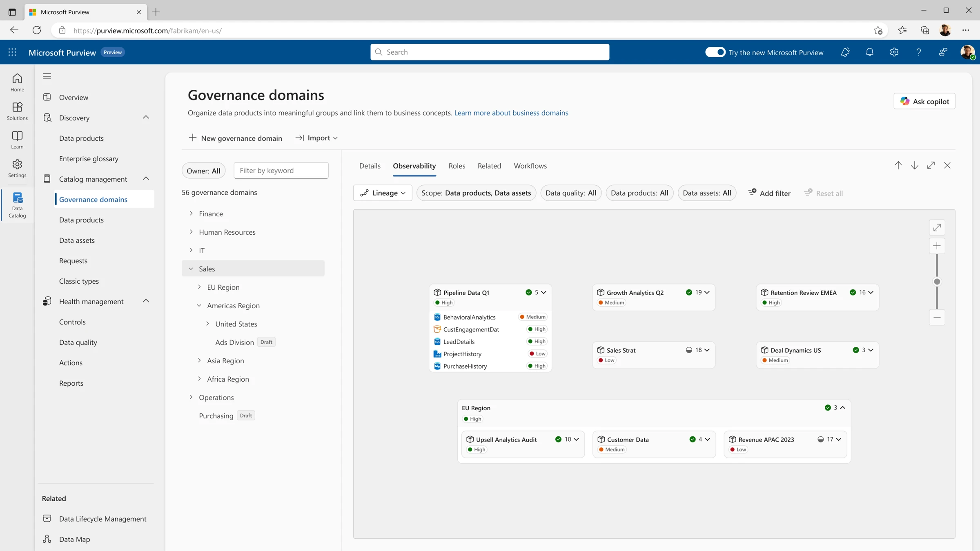Expand details panel to full screen
This screenshot has height=551, width=980.
coord(931,165)
